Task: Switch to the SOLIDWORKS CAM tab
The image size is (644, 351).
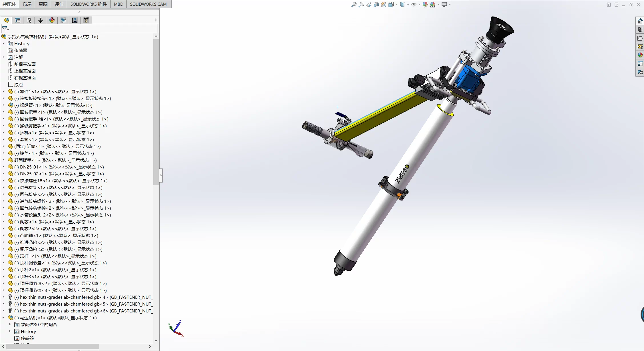Action: pos(148,4)
